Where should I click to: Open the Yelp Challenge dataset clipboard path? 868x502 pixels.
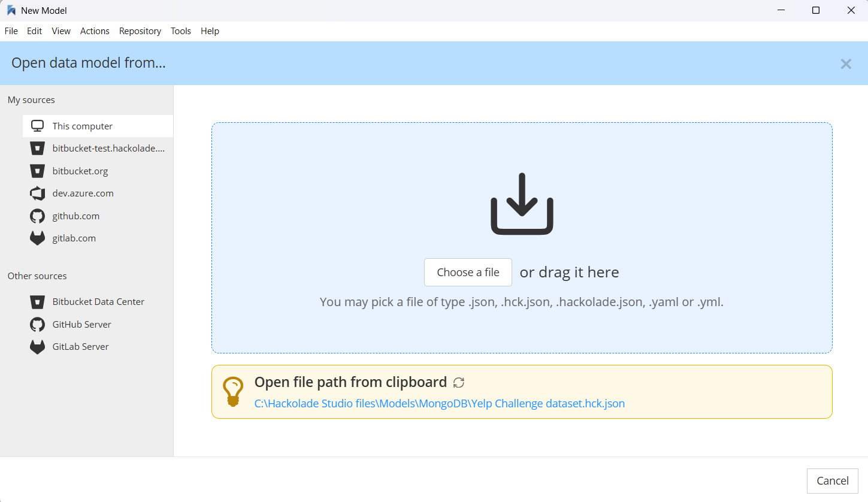tap(439, 404)
